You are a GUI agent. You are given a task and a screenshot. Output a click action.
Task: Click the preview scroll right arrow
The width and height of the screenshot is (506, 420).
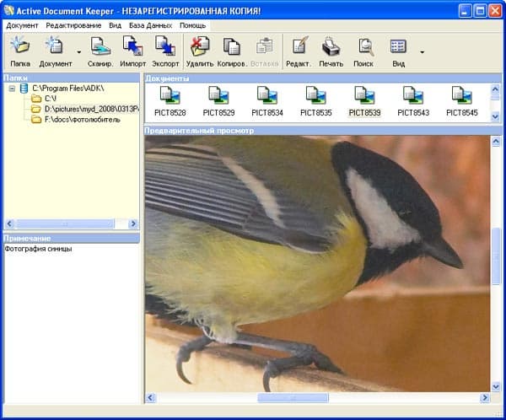(485, 398)
